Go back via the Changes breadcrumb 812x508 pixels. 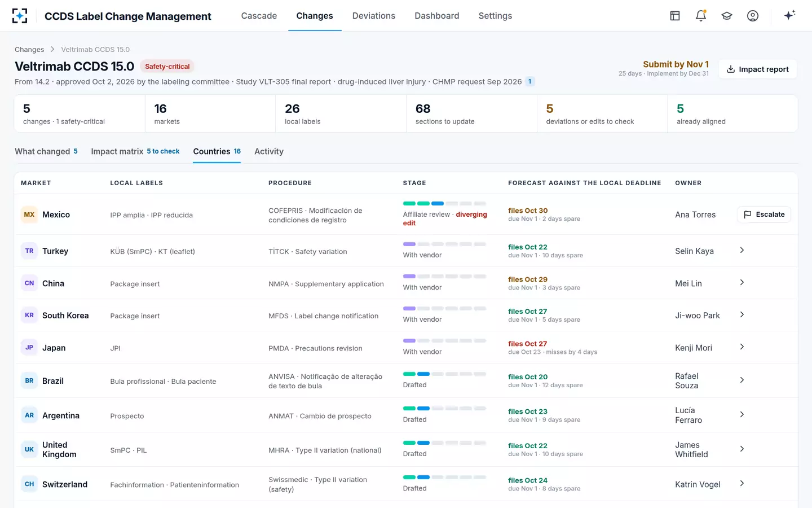pyautogui.click(x=29, y=50)
